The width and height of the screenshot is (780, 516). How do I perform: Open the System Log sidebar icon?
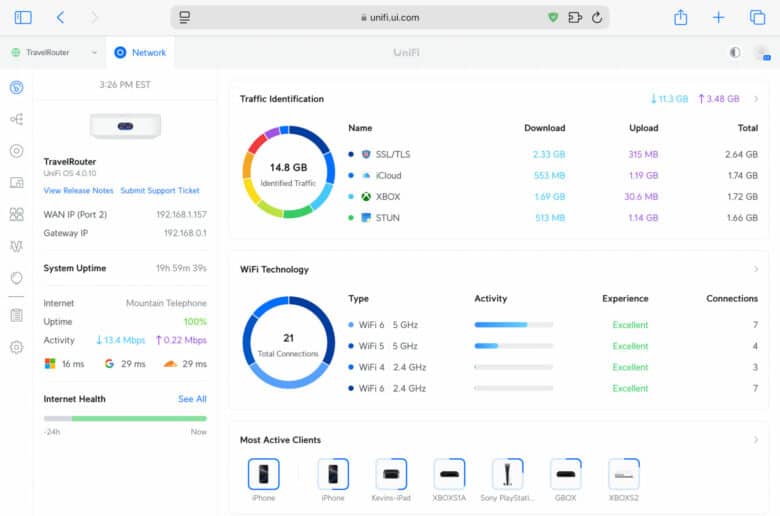pos(16,315)
